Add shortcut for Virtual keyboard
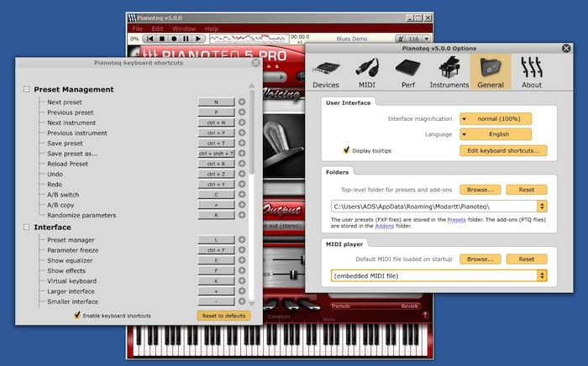Viewport: 588px width, 366px height. (x=242, y=280)
